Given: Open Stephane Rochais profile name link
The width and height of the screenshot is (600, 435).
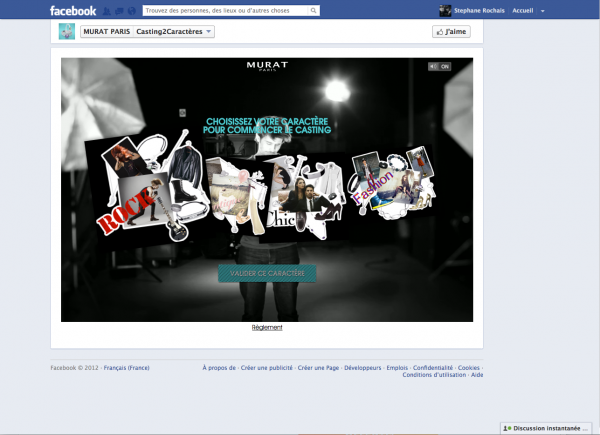Looking at the screenshot, I should (481, 11).
